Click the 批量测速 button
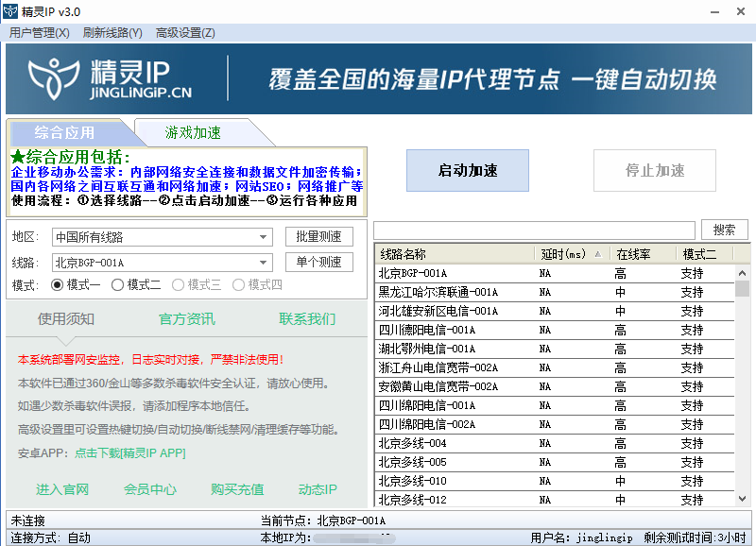The height and width of the screenshot is (546, 756). coord(318,236)
